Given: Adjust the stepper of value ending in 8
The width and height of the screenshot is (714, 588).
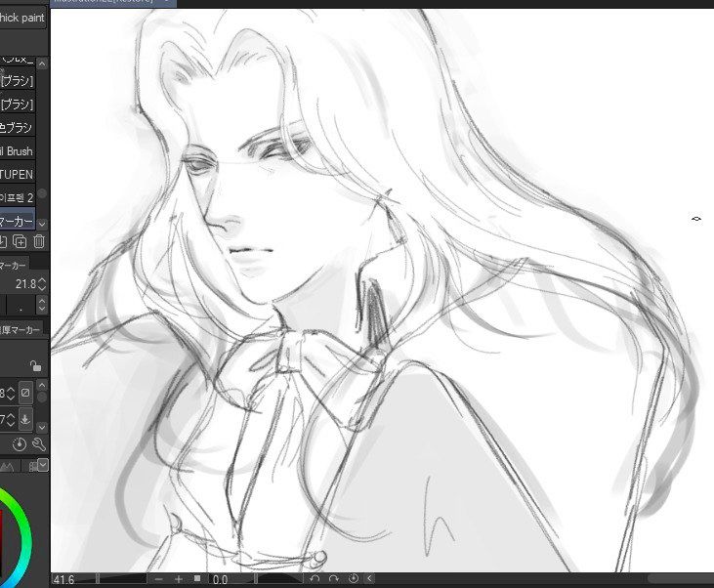Looking at the screenshot, I should click(11, 393).
